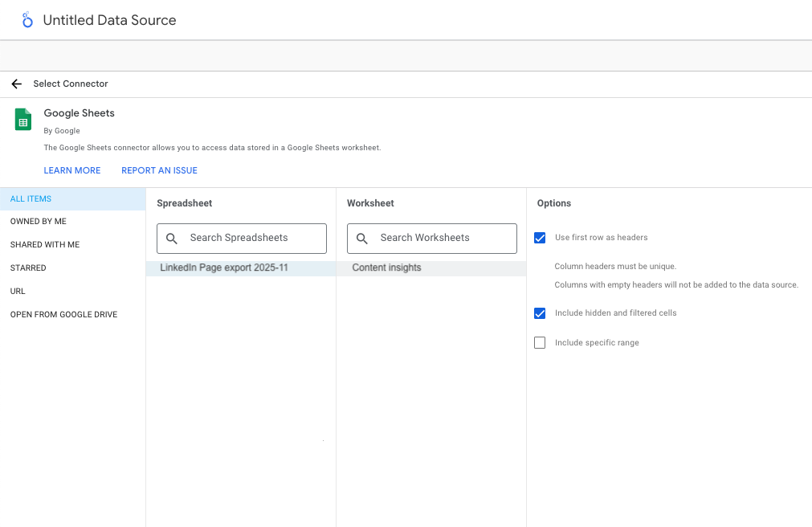Image resolution: width=812 pixels, height=527 pixels.
Task: Open the LEARN MORE link
Action: point(72,170)
